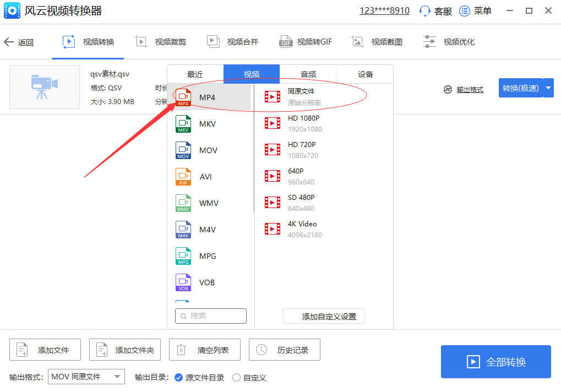561x392 pixels.
Task: Click the file name qsv素材.qsv
Action: pyautogui.click(x=110, y=74)
